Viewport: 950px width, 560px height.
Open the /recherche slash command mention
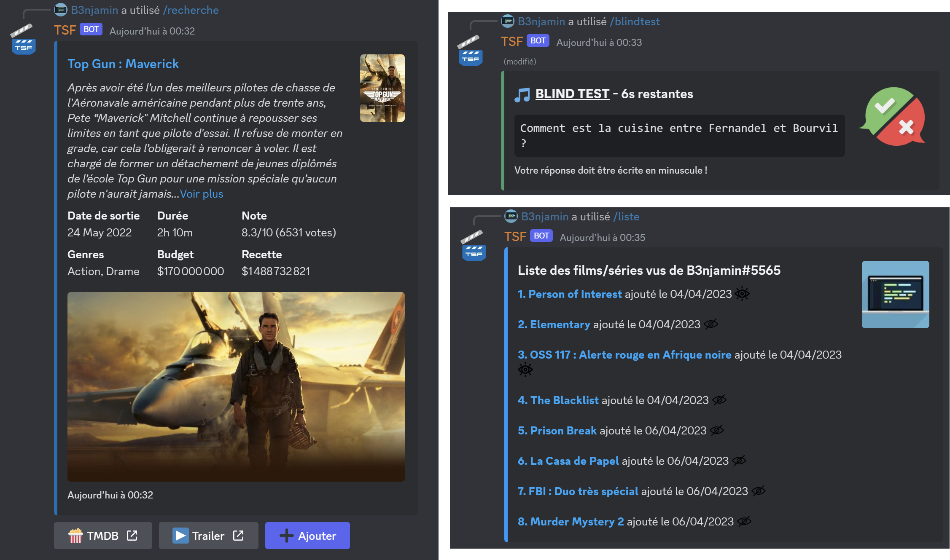point(191,10)
